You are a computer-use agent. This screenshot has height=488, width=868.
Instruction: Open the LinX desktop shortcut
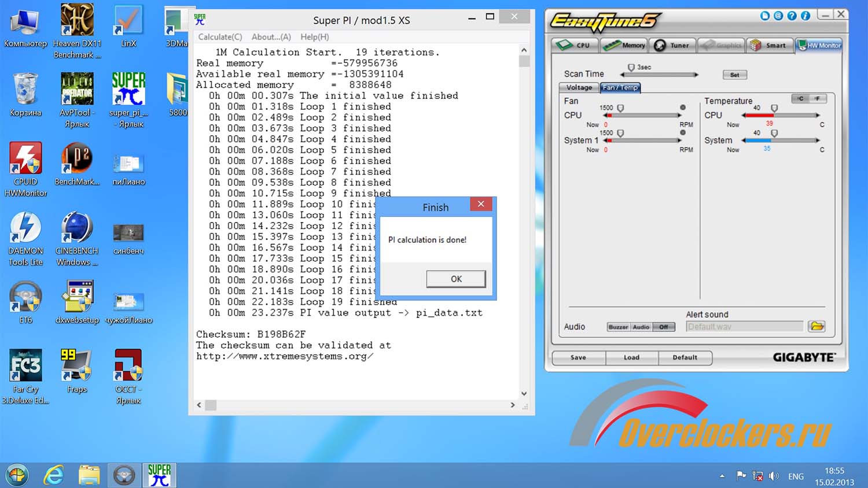tap(128, 27)
